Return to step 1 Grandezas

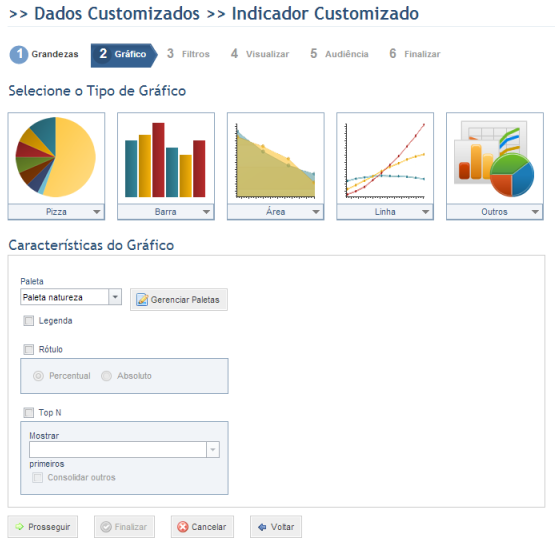pos(44,54)
